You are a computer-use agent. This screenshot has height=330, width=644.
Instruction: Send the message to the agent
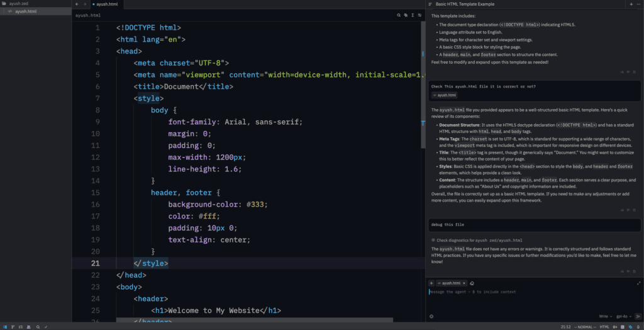pos(638,316)
